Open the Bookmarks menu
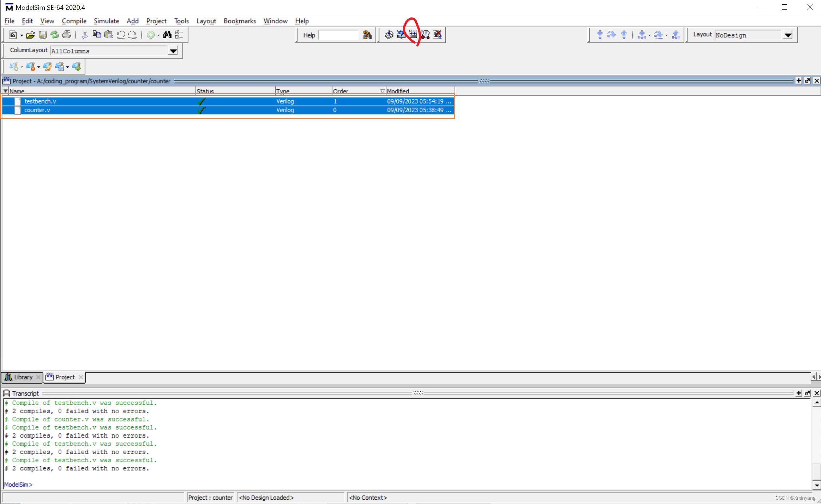Image resolution: width=821 pixels, height=504 pixels. point(240,21)
